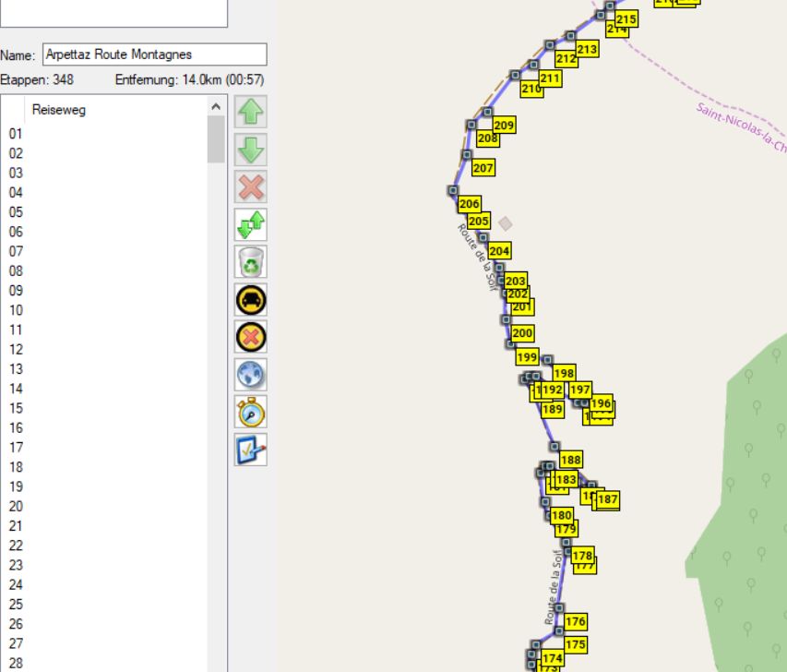Click the stopwatch icon
This screenshot has height=672, width=787.
pos(252,412)
